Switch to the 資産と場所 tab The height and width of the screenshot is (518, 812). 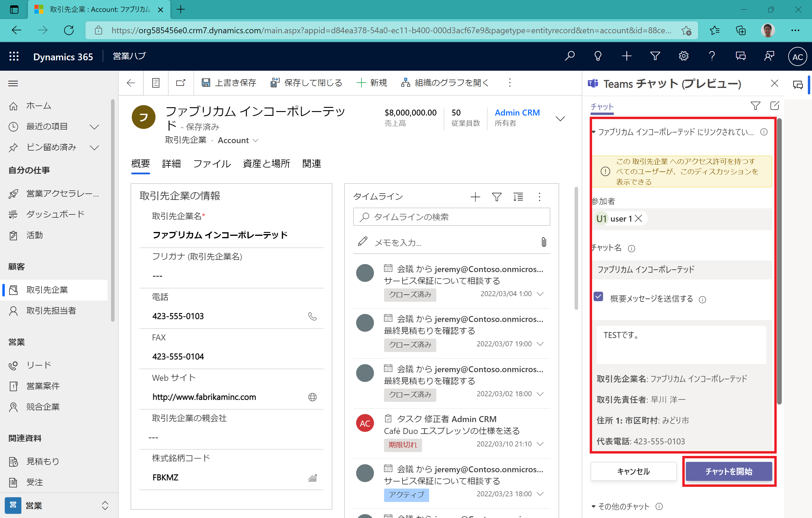point(266,164)
